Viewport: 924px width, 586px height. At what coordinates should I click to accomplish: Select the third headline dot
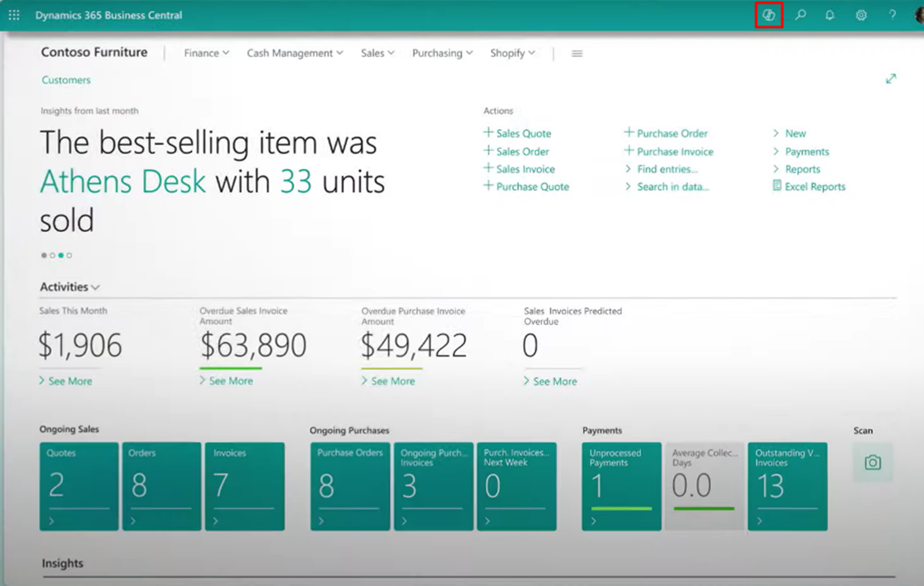tap(61, 255)
